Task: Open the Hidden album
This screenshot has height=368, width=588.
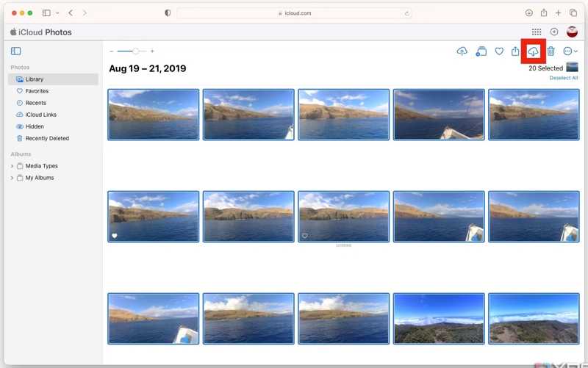Action: point(53,126)
